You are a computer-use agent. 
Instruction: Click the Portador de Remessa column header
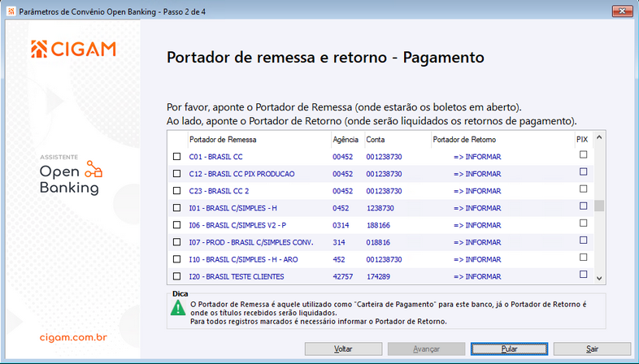click(x=259, y=140)
